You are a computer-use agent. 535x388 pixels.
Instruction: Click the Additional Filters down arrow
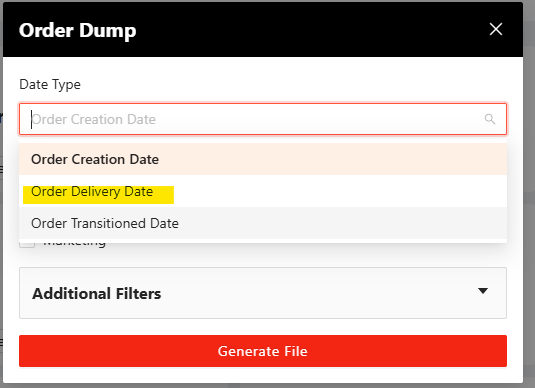[x=483, y=291]
